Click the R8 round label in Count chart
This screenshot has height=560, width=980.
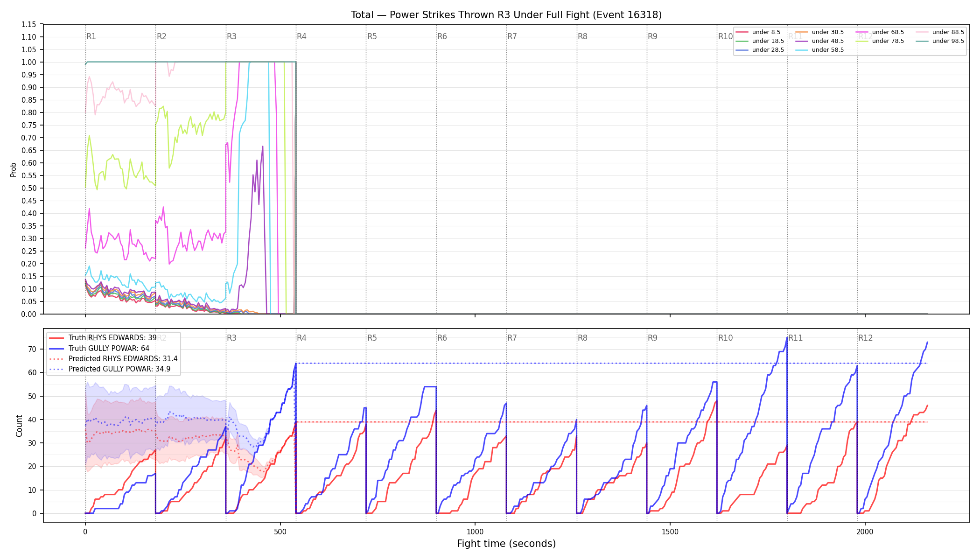coord(583,338)
